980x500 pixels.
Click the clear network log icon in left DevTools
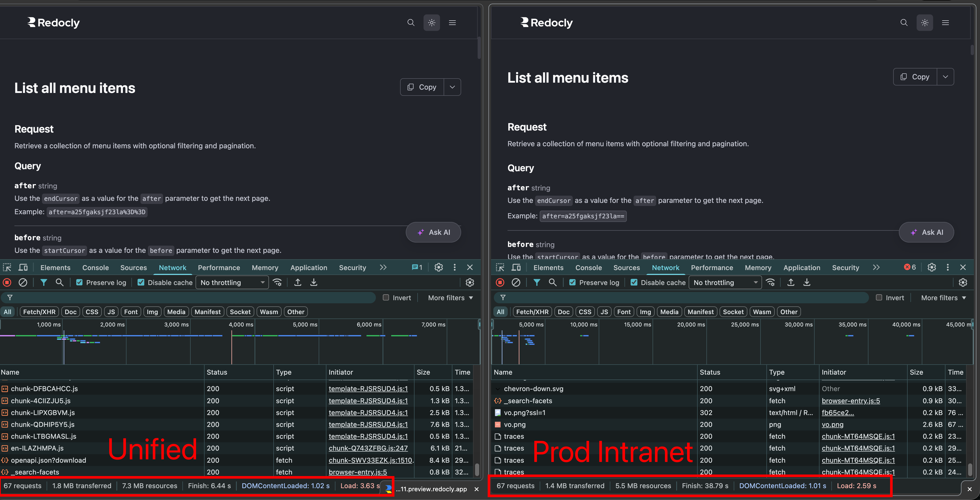coord(23,282)
